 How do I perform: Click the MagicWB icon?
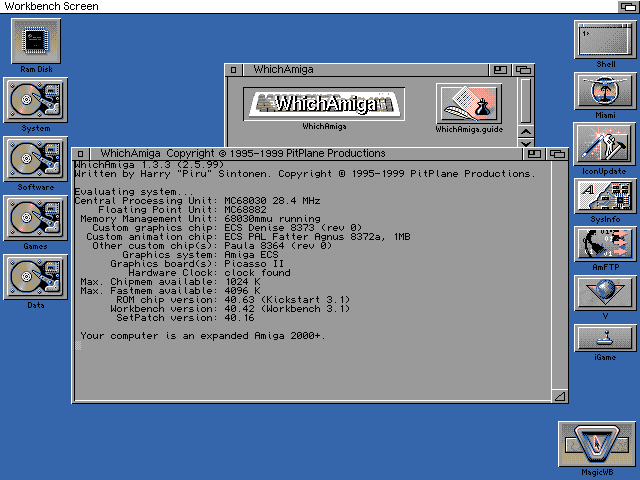[x=597, y=444]
